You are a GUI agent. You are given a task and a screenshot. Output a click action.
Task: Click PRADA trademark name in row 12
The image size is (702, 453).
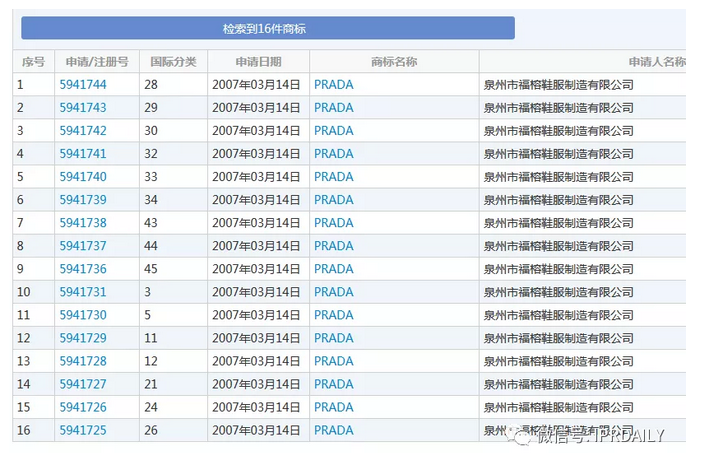coord(334,338)
